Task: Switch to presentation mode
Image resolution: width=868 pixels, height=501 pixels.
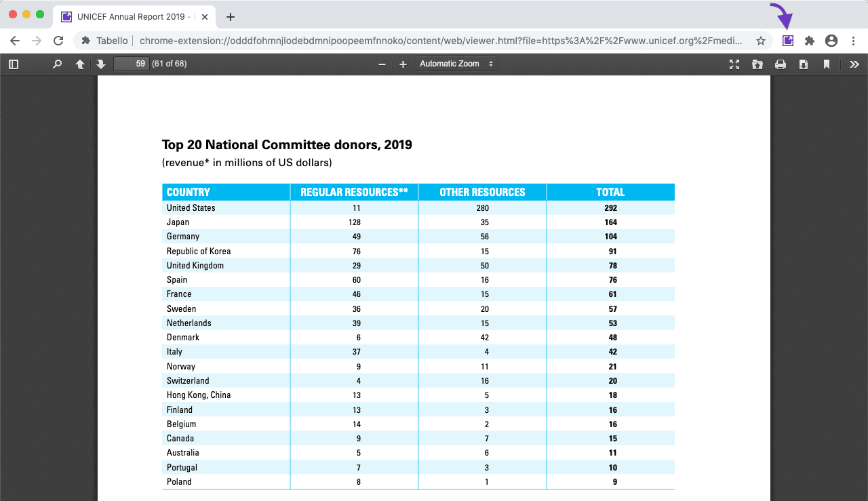Action: tap(734, 64)
